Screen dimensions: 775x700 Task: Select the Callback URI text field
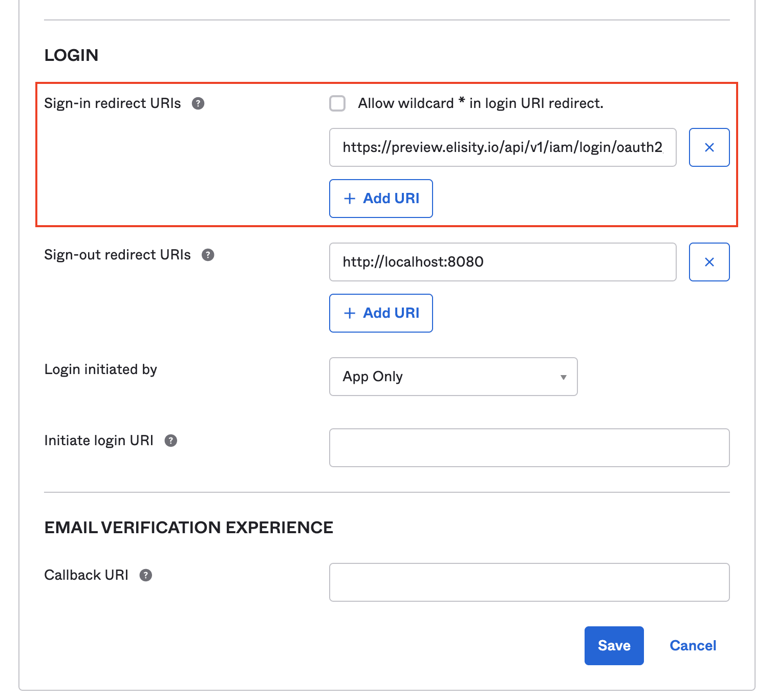point(529,582)
